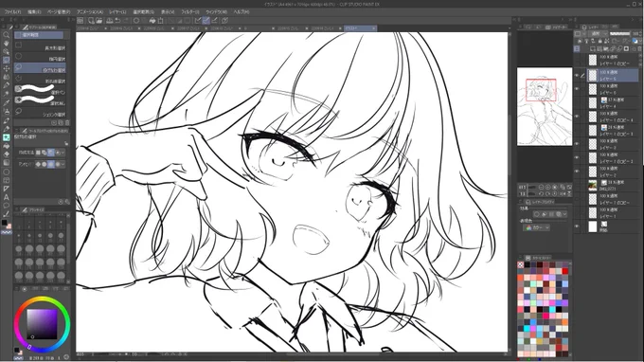
Task: Choose シュリンク選択 shrink selection sub tool
Action: click(40, 112)
